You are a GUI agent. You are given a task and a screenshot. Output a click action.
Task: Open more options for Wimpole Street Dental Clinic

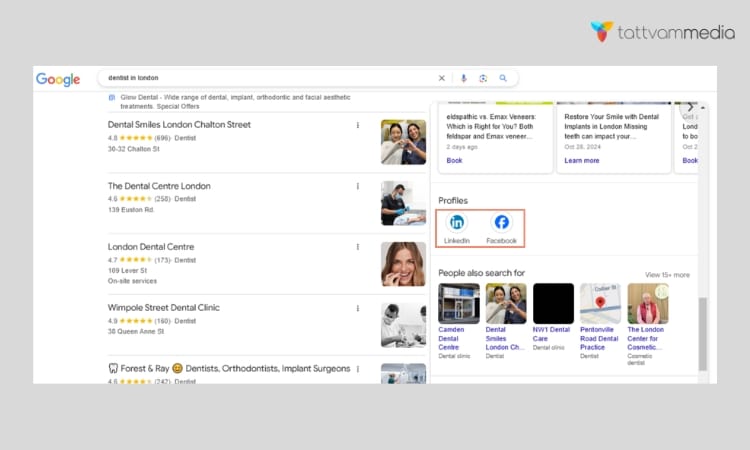click(x=357, y=308)
